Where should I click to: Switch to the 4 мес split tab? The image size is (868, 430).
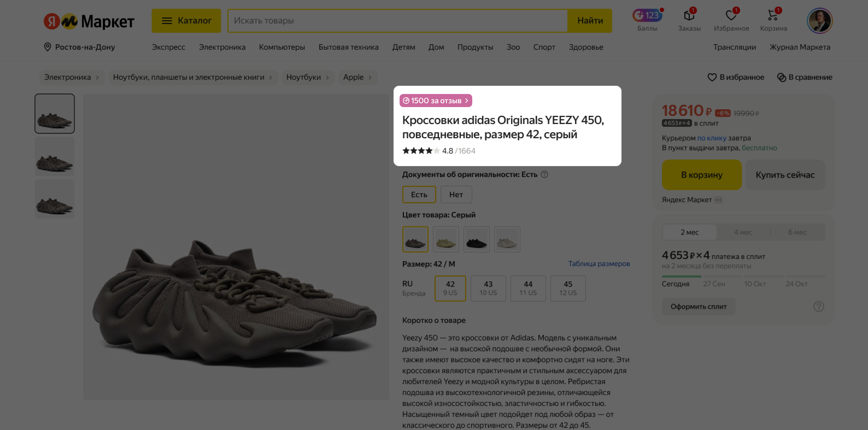(743, 232)
